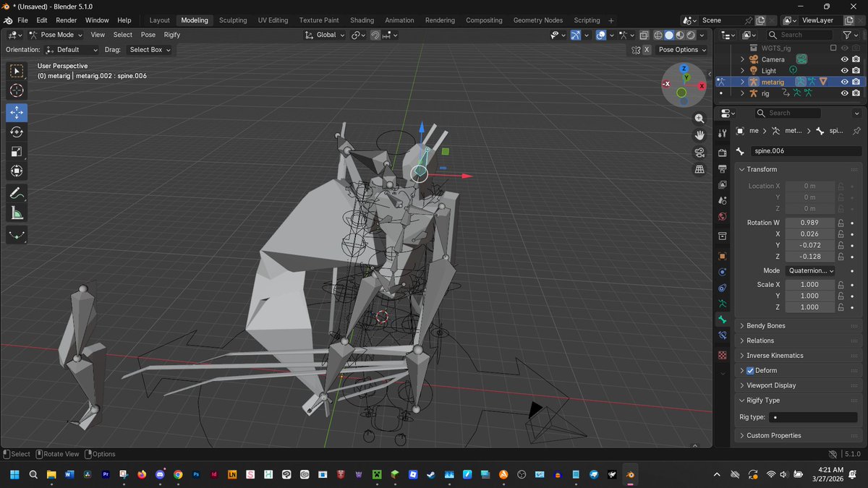Activate the Cursor tool
Screen dimensions: 868x488
17,90
